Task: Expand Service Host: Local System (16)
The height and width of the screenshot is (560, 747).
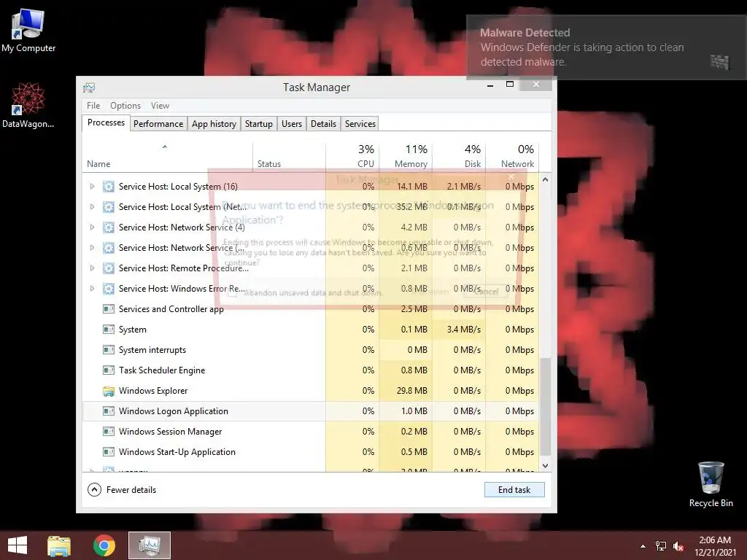Action: (93, 187)
